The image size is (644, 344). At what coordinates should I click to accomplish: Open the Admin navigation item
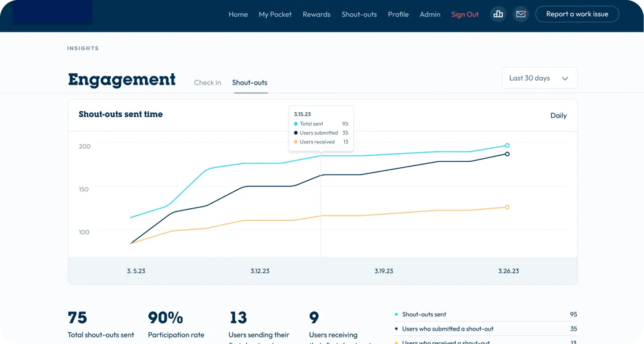pyautogui.click(x=430, y=15)
